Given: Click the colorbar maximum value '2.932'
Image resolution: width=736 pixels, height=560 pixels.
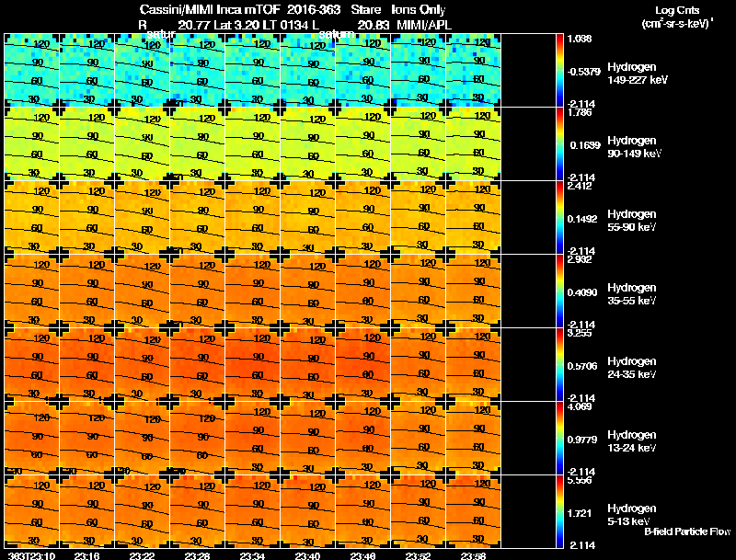Looking at the screenshot, I should coord(580,260).
